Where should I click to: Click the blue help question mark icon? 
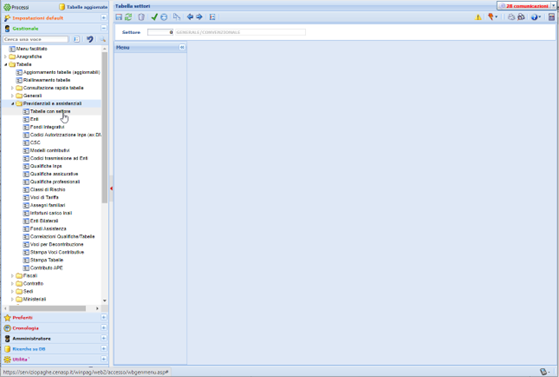(x=534, y=17)
